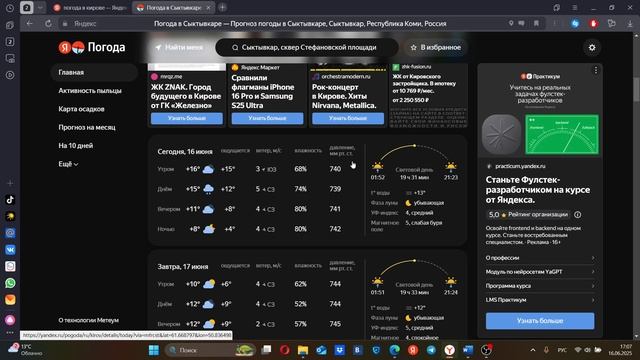The height and width of the screenshot is (360, 640).
Task: Select Главная in left menu
Action: tap(94, 72)
